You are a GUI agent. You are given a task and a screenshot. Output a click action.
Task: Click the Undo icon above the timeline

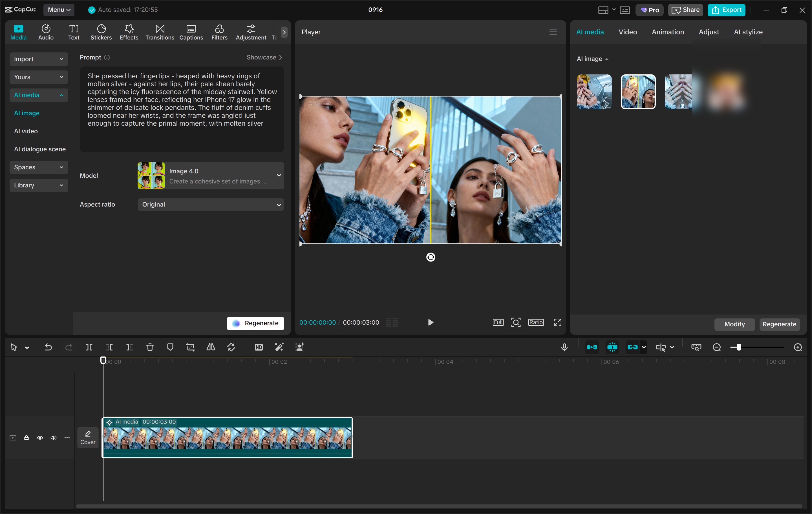tap(48, 347)
